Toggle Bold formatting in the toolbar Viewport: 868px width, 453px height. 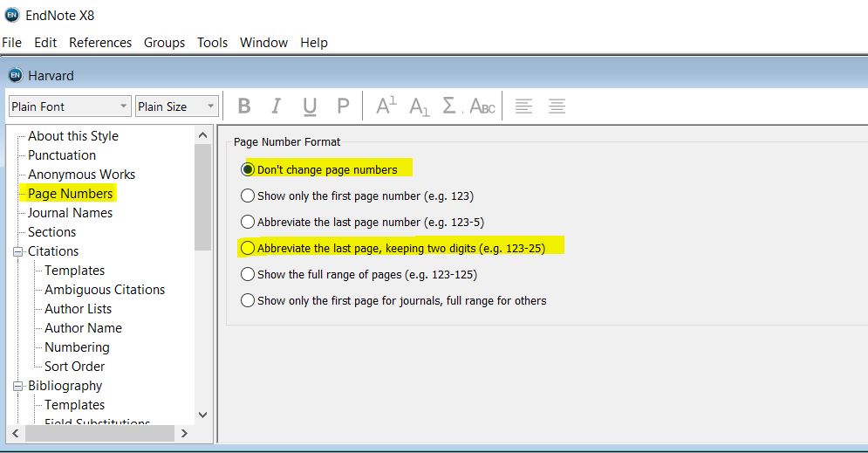pyautogui.click(x=244, y=106)
